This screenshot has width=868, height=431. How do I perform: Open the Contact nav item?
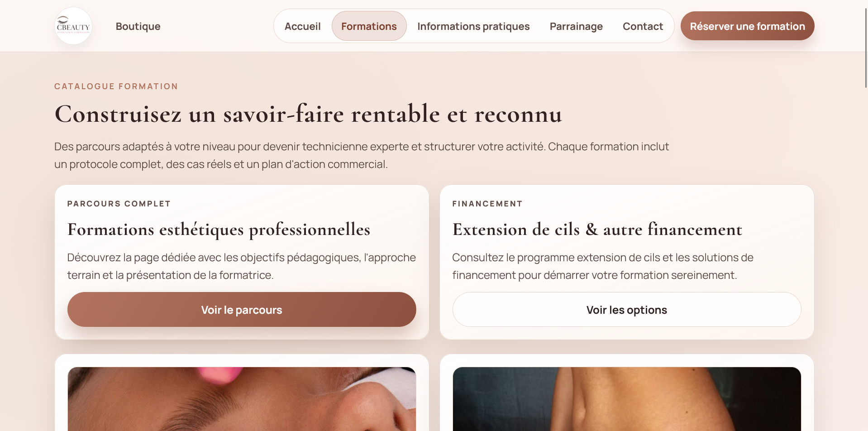click(643, 26)
